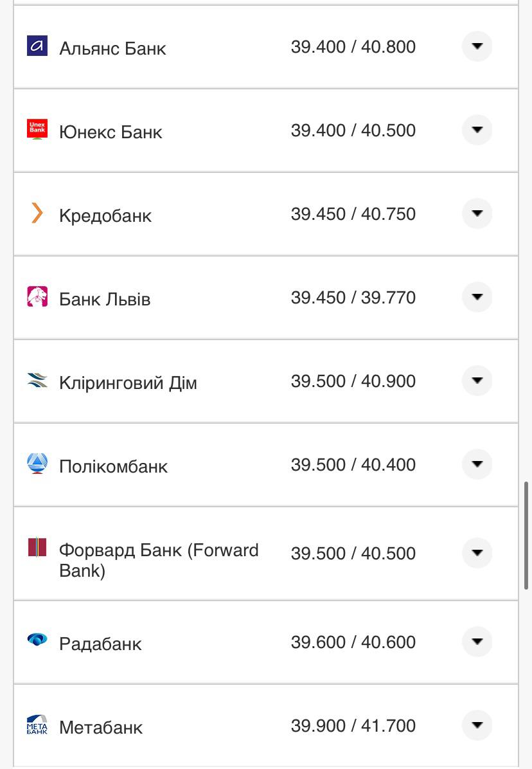Click the Юнекс Банк red logo
This screenshot has height=769, width=532.
(x=37, y=129)
